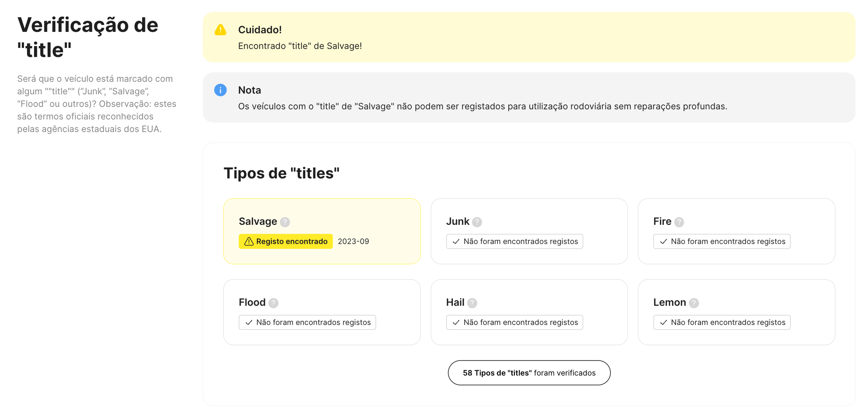Click the blue info icon in Nota
The width and height of the screenshot is (868, 418).
point(220,90)
